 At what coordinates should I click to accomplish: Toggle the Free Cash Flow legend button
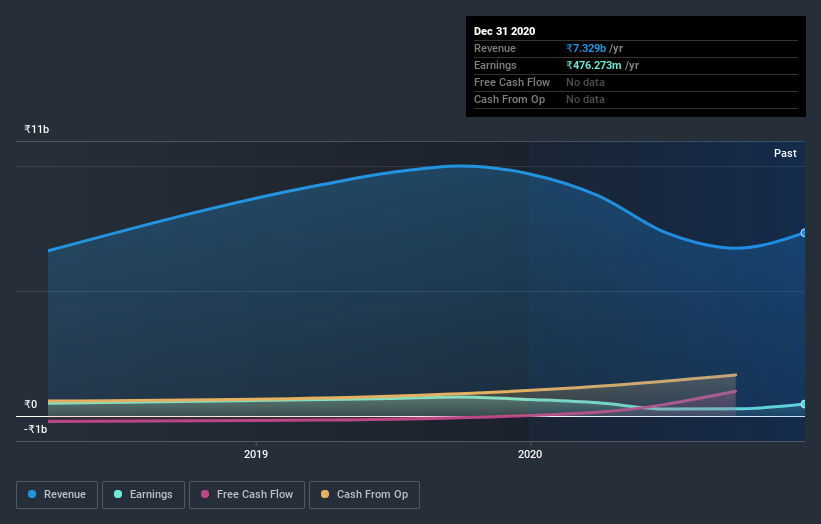pos(247,495)
